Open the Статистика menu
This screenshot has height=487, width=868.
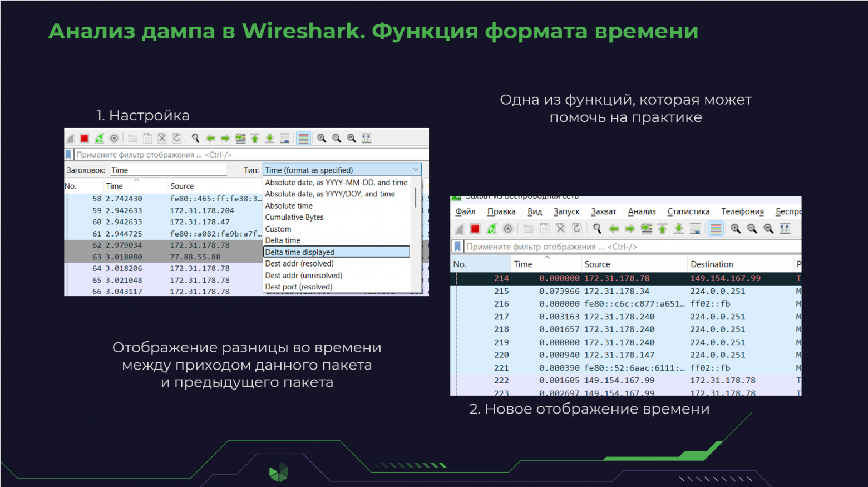688,211
